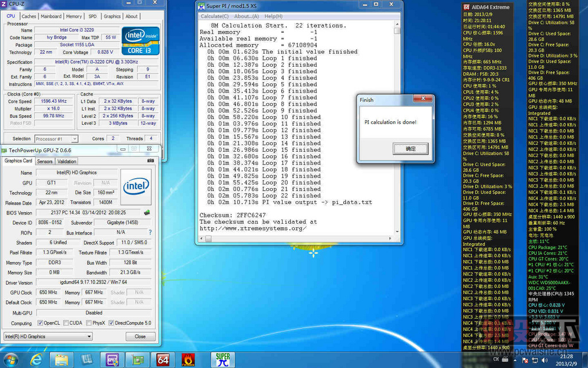The width and height of the screenshot is (588, 368).
Task: Click the Intel Core i3 logo in CPU-Z
Action: click(141, 41)
